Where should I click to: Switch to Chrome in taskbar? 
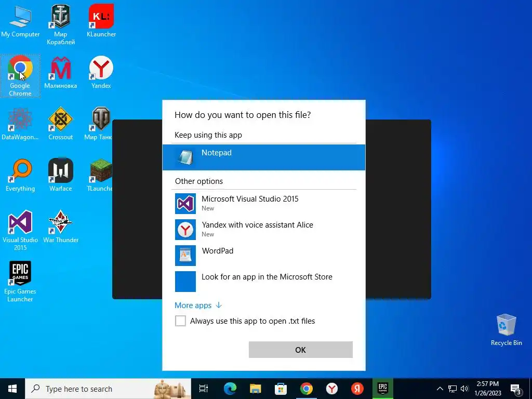click(x=307, y=389)
